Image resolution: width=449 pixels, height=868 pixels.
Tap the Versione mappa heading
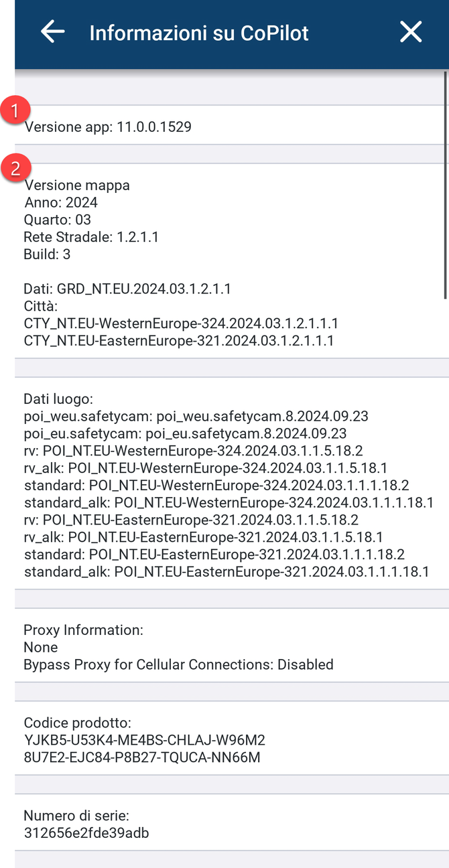[77, 186]
